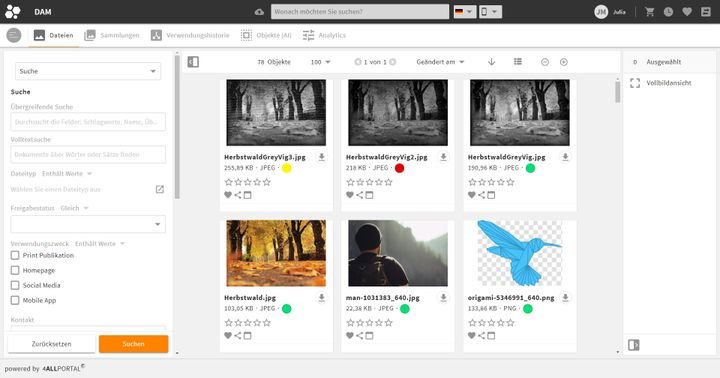The height and width of the screenshot is (378, 720).
Task: Open Freigabestatus value dropdown
Action: 88,224
